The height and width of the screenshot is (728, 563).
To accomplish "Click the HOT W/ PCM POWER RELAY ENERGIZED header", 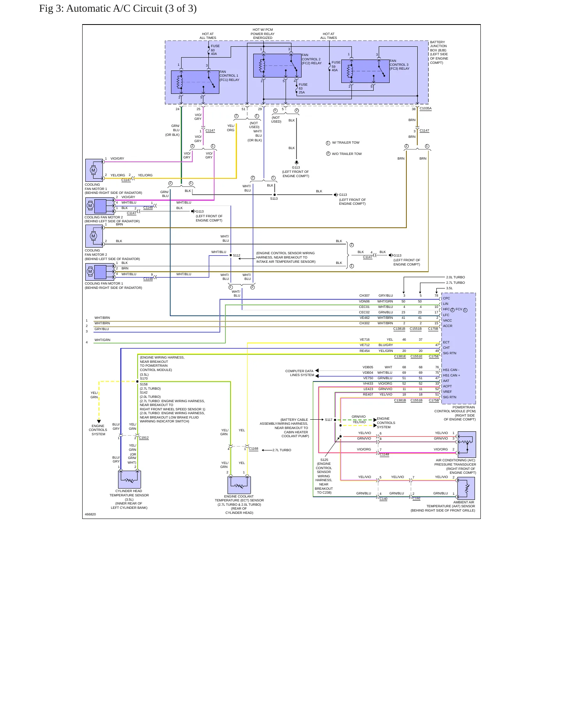I will click(263, 34).
